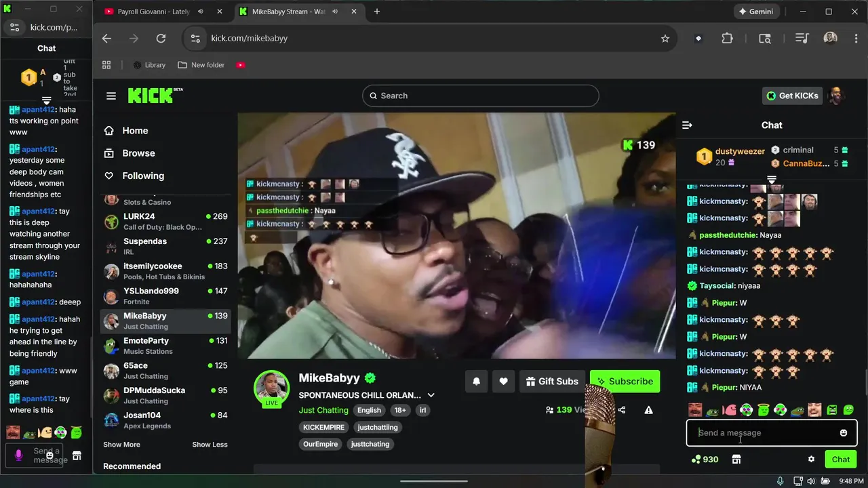Send message with the green Chat button

point(841,459)
